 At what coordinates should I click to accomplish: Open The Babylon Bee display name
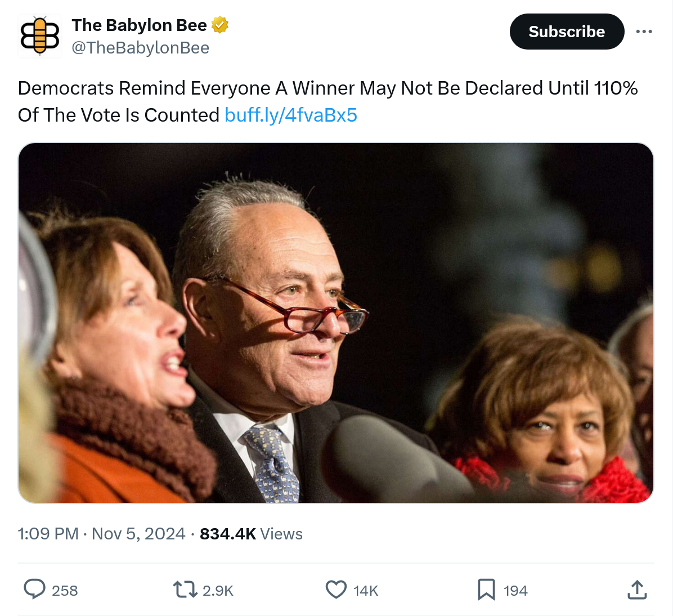(x=139, y=25)
